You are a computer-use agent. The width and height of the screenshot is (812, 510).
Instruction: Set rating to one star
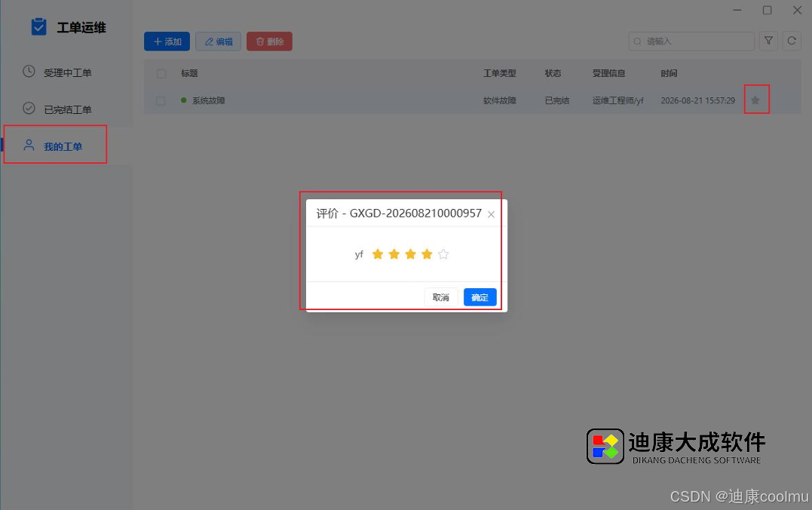coord(378,254)
